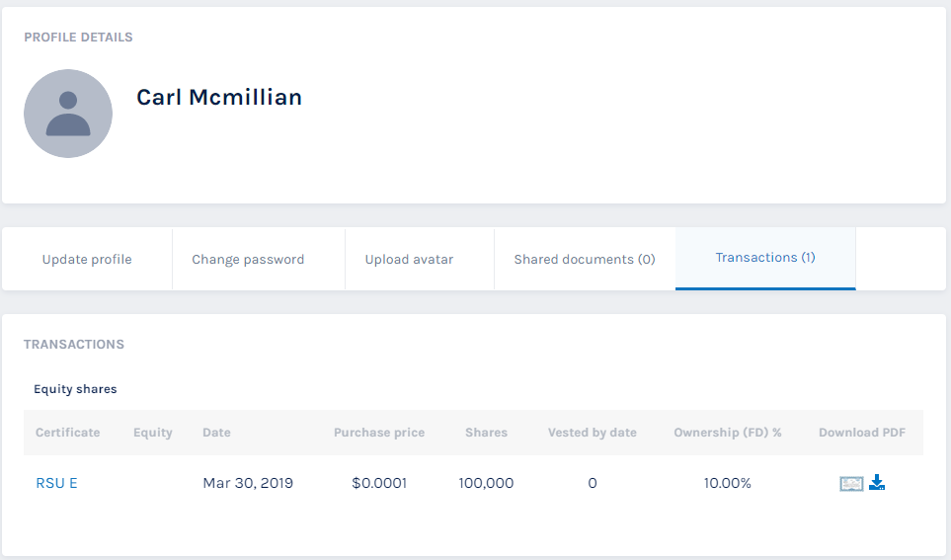951x560 pixels.
Task: Click Carl Mcmillian's profile avatar placeholder
Action: pyautogui.click(x=68, y=114)
